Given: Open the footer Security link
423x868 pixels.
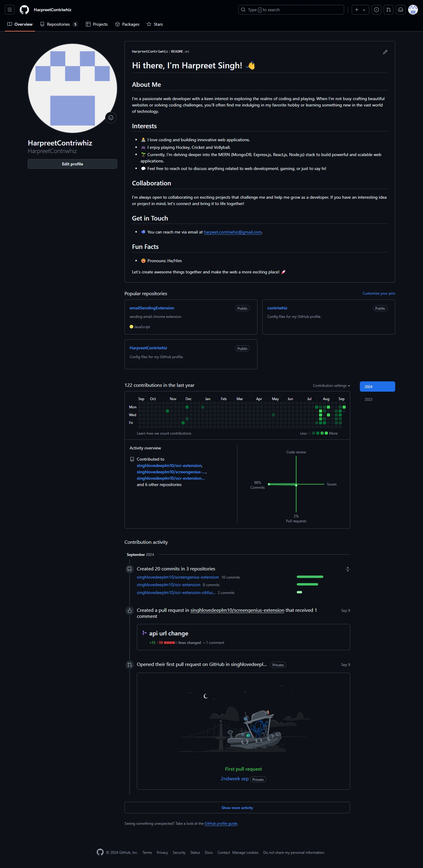Looking at the screenshot, I should [179, 853].
